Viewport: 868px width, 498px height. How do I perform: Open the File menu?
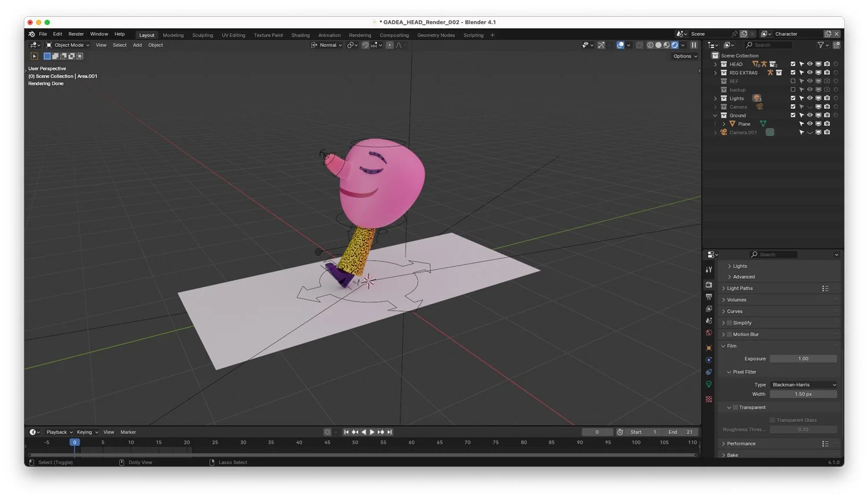[43, 34]
